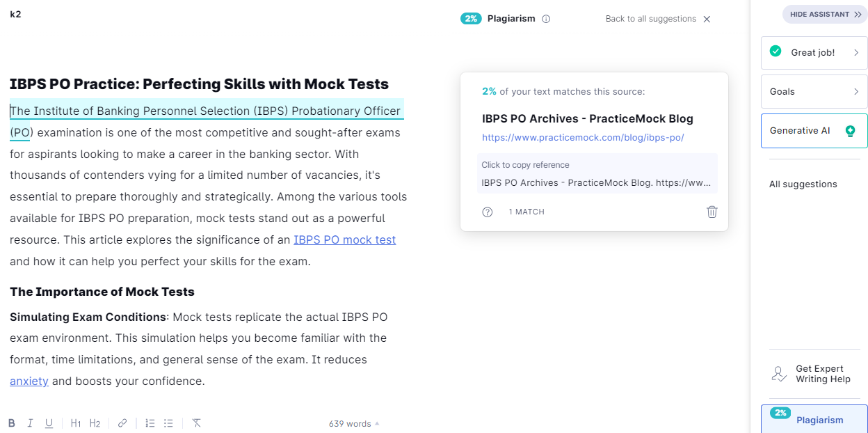Apply Heading 1 style

(x=76, y=423)
